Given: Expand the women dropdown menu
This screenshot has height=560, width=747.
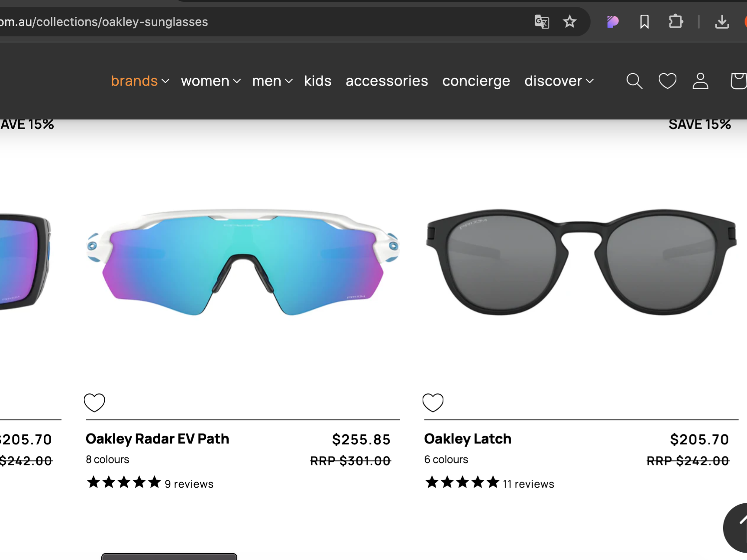Looking at the screenshot, I should (x=211, y=81).
